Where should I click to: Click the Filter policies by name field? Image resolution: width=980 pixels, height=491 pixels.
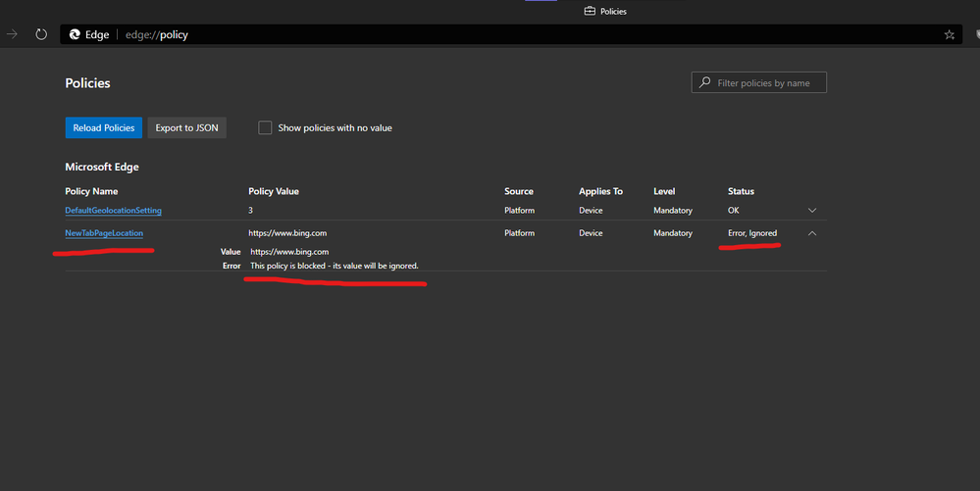pyautogui.click(x=758, y=82)
